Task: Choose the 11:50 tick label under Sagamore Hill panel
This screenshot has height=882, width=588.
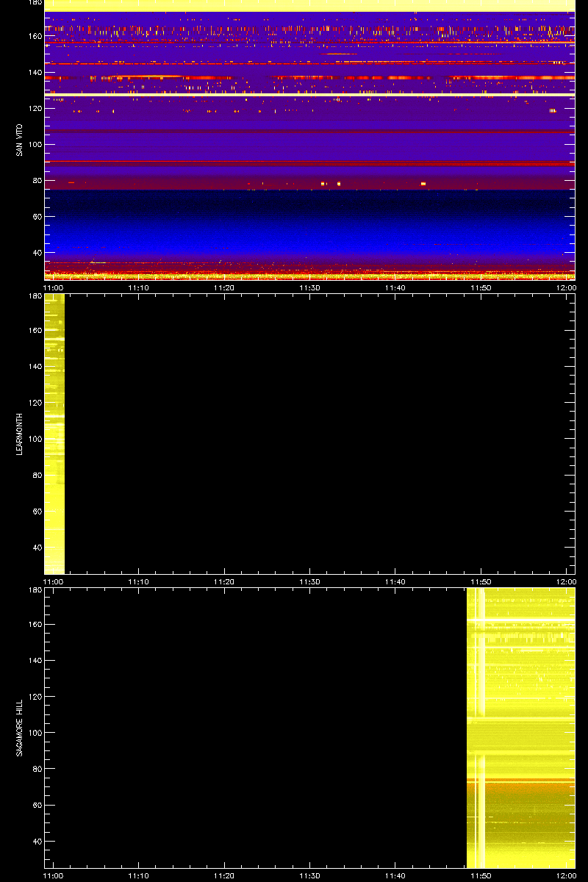Action: point(481,875)
